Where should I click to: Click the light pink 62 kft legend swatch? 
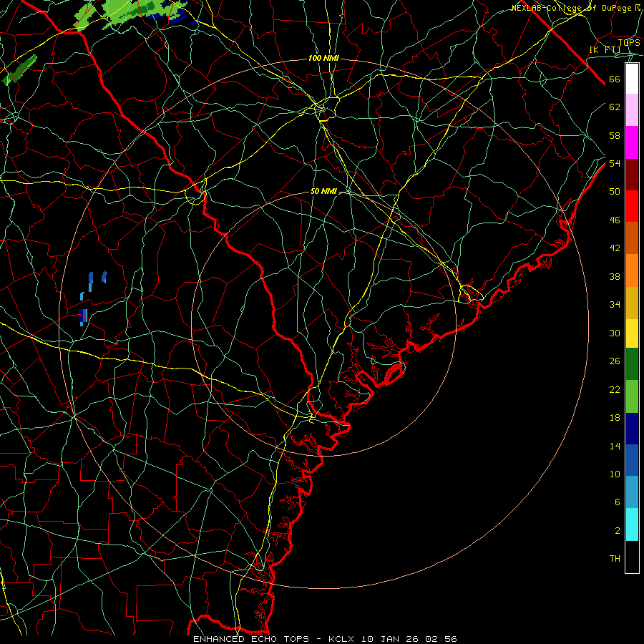pyautogui.click(x=632, y=109)
